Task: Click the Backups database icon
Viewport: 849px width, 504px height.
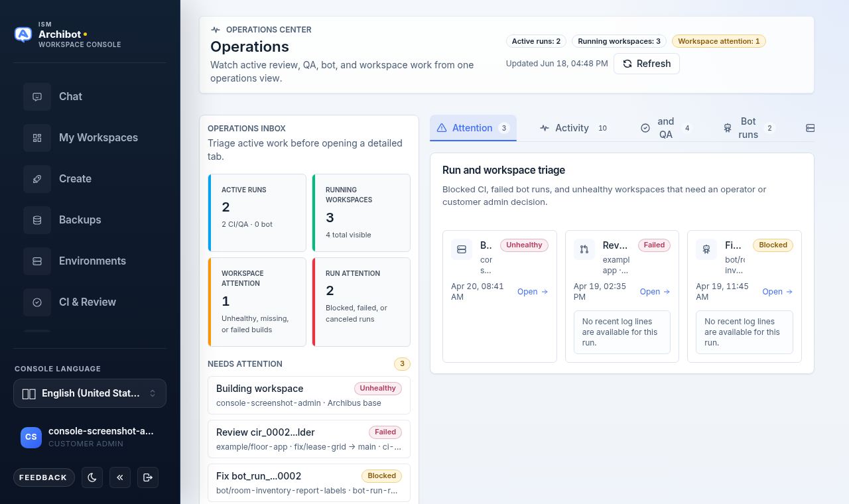Action: (37, 220)
